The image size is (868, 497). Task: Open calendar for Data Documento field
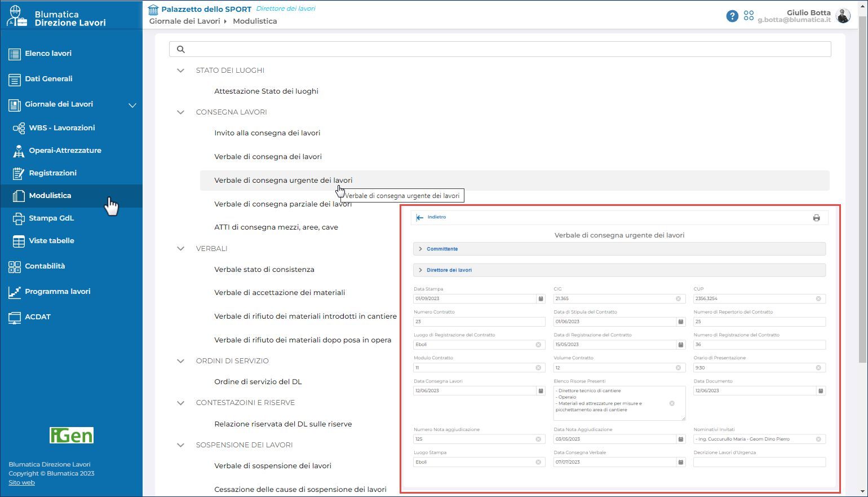(821, 391)
